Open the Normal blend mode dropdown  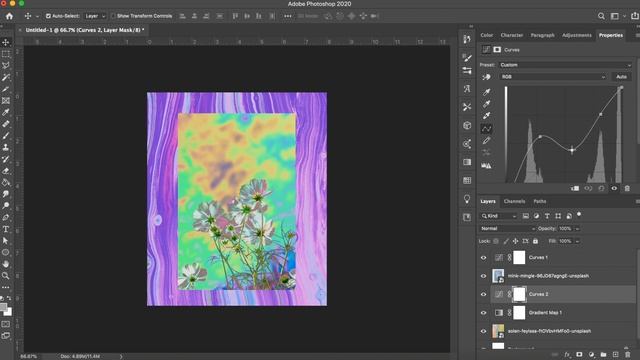pyautogui.click(x=508, y=229)
